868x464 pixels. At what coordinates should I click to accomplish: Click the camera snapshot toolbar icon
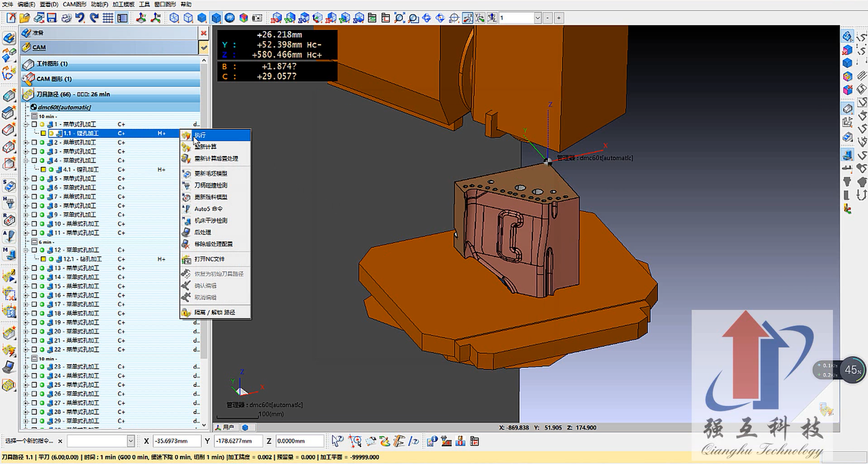click(257, 18)
